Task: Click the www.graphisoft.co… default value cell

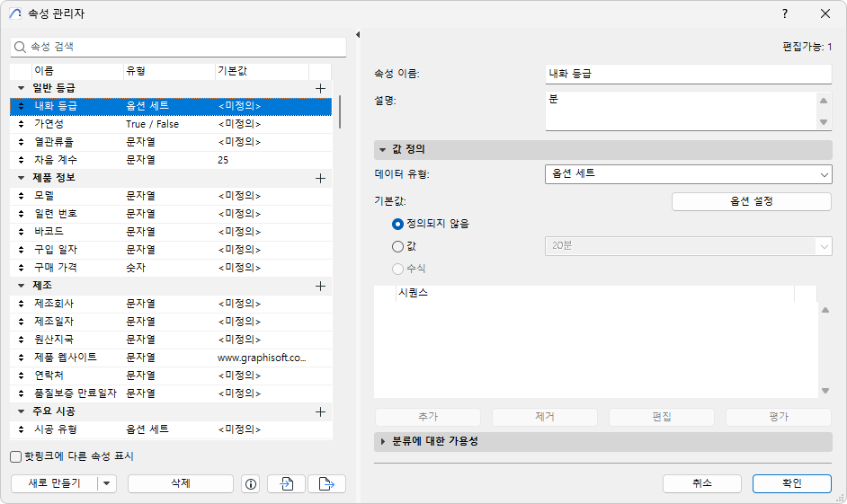Action: [262, 358]
